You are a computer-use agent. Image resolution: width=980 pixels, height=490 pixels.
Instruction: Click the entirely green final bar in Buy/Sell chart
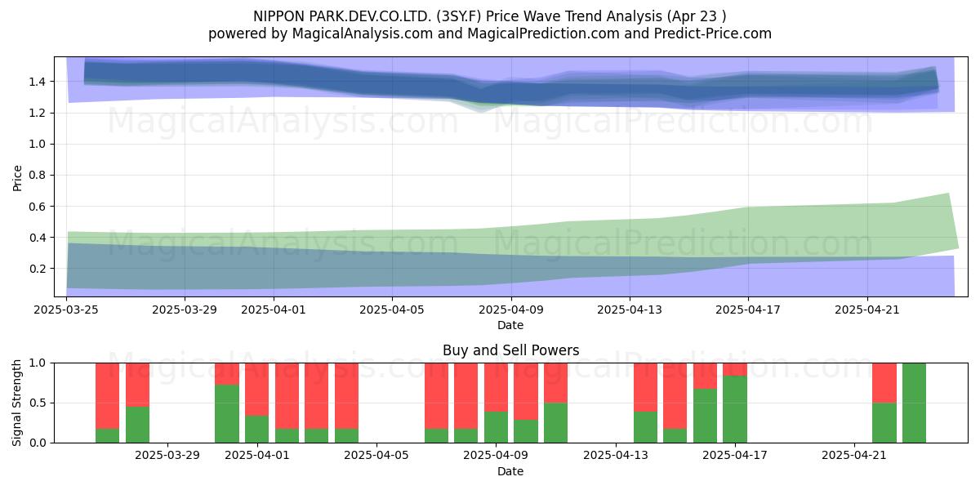[x=914, y=403]
